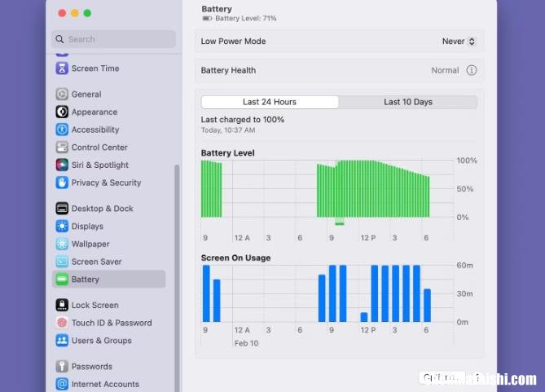Image resolution: width=545 pixels, height=392 pixels.
Task: Open Internet Accounts @ icon
Action: [62, 384]
